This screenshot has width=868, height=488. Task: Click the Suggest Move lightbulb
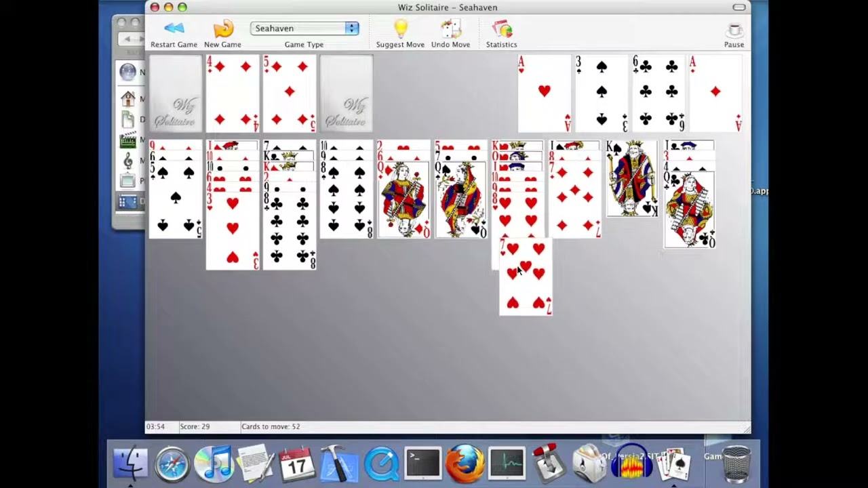tap(400, 28)
